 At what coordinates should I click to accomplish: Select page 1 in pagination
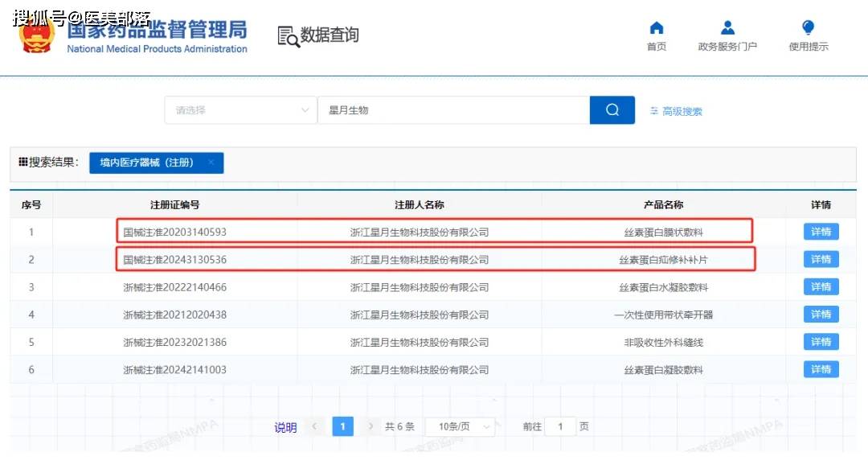point(342,426)
